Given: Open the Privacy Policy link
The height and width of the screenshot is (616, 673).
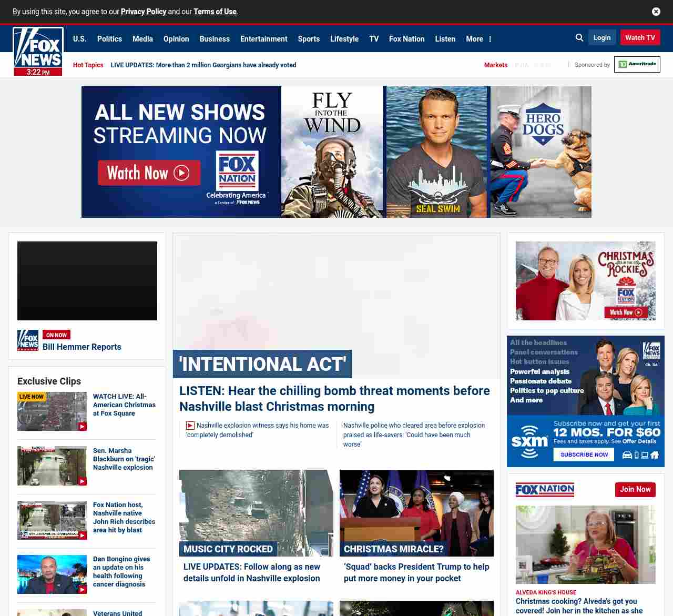Looking at the screenshot, I should pyautogui.click(x=144, y=12).
